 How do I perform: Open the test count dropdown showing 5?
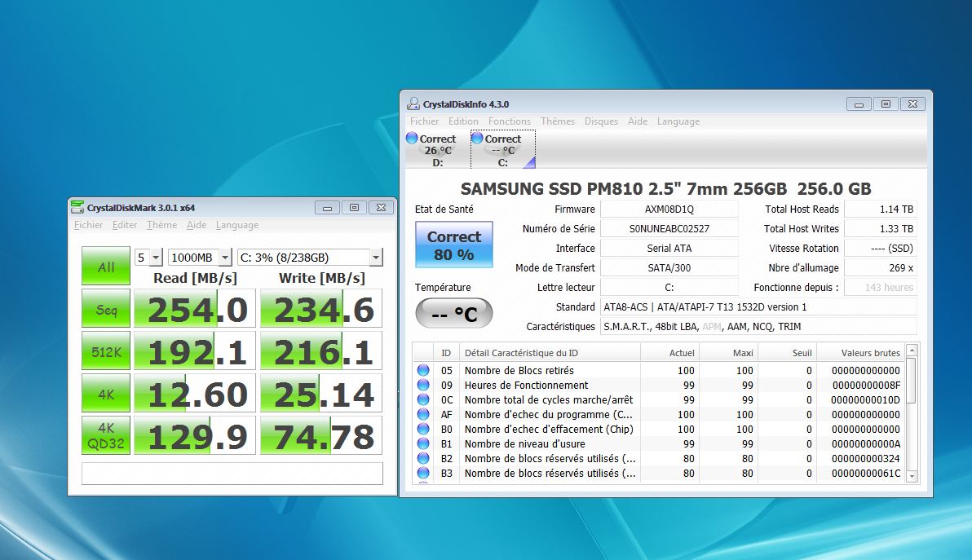click(148, 258)
